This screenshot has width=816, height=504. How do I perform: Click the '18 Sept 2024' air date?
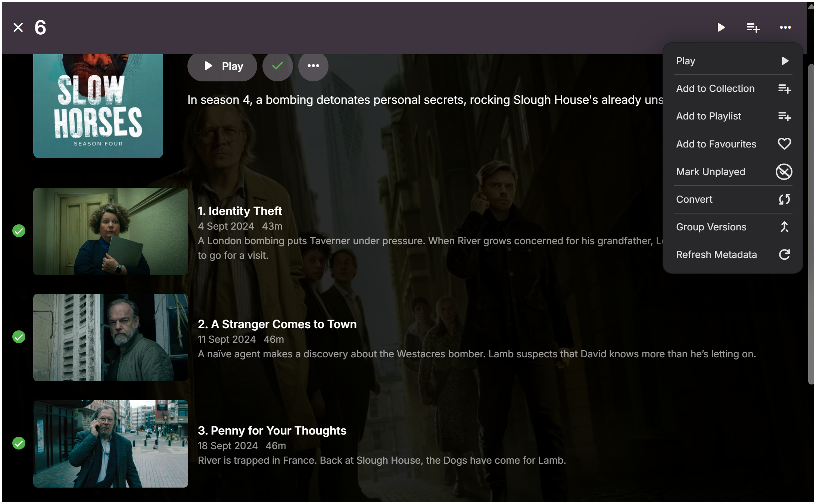(x=228, y=446)
